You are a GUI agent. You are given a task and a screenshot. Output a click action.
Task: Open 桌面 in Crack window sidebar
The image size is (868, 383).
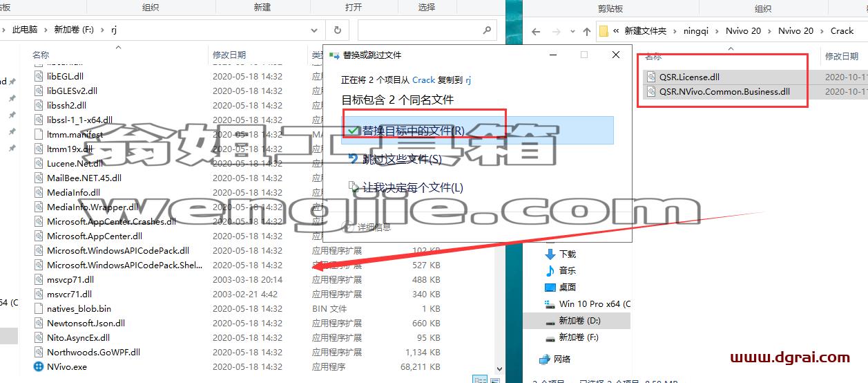click(x=567, y=287)
